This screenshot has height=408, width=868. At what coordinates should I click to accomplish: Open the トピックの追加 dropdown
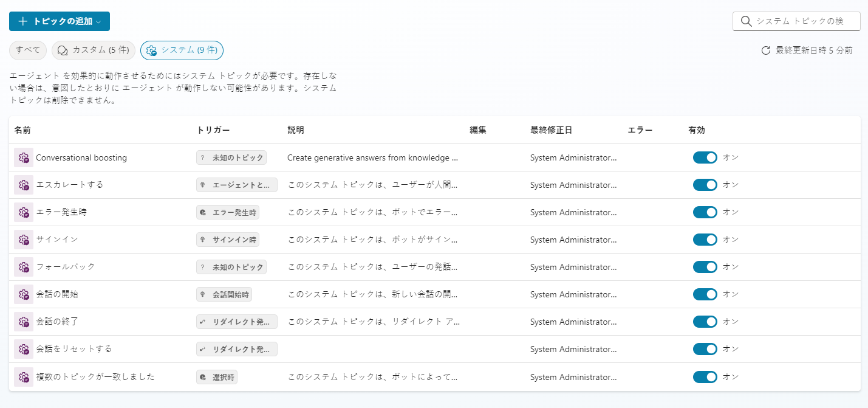click(x=60, y=21)
